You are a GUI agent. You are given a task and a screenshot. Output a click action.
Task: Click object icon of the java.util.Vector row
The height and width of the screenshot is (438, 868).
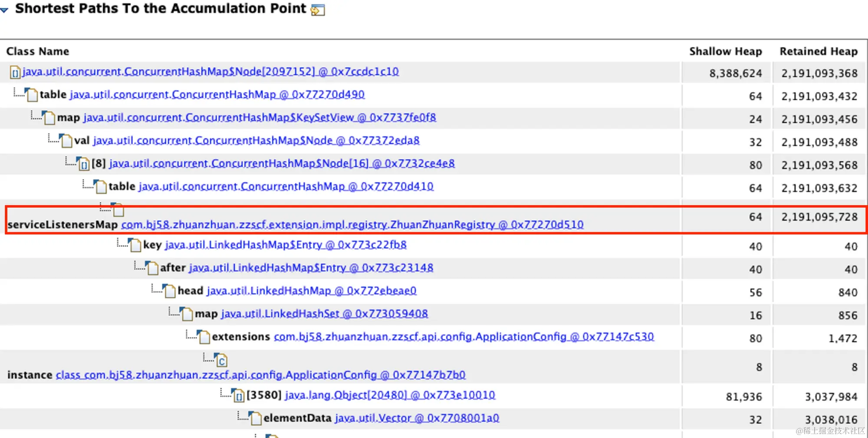pos(255,418)
